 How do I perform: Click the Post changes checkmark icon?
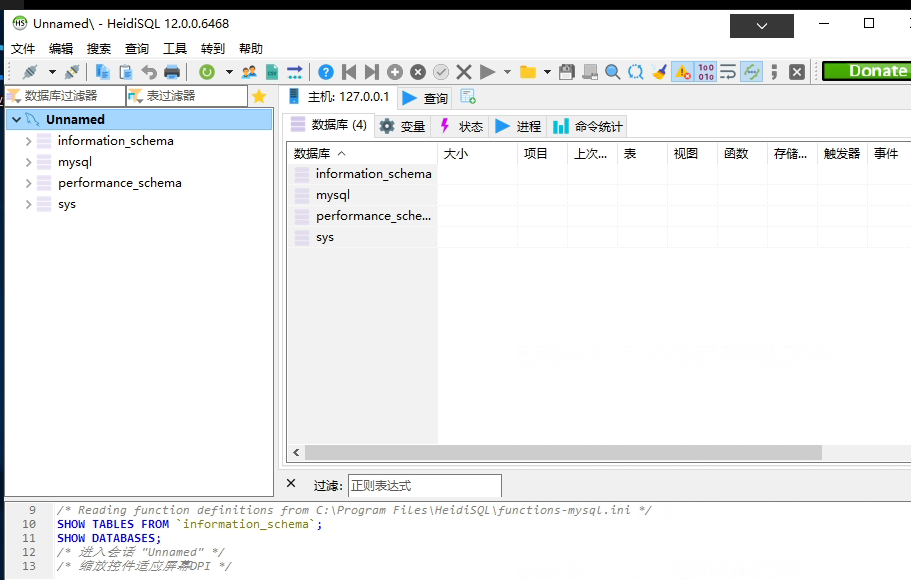pyautogui.click(x=441, y=72)
